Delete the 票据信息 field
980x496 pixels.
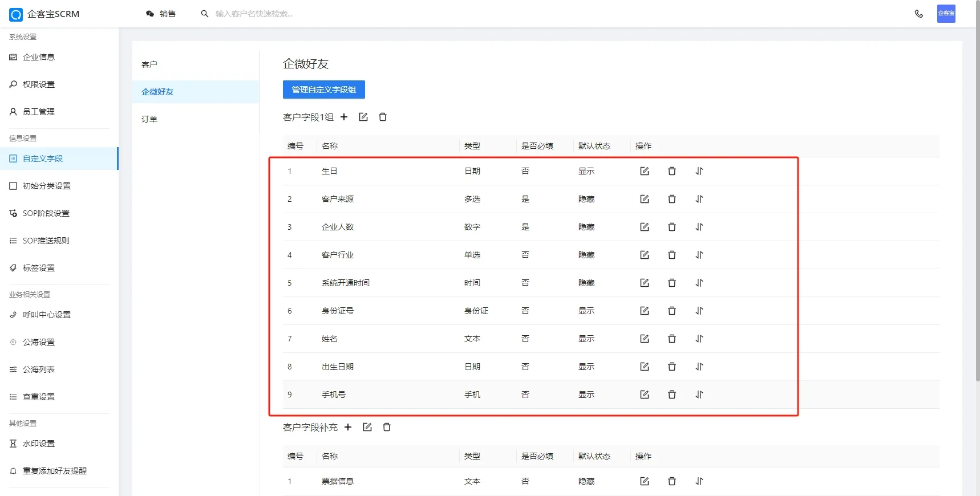(672, 481)
